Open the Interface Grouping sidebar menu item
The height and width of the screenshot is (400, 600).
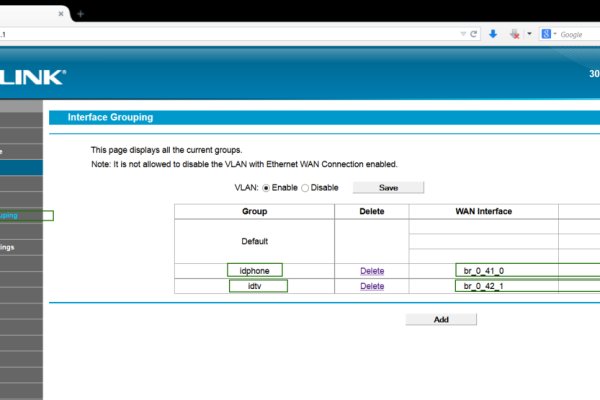(24, 215)
